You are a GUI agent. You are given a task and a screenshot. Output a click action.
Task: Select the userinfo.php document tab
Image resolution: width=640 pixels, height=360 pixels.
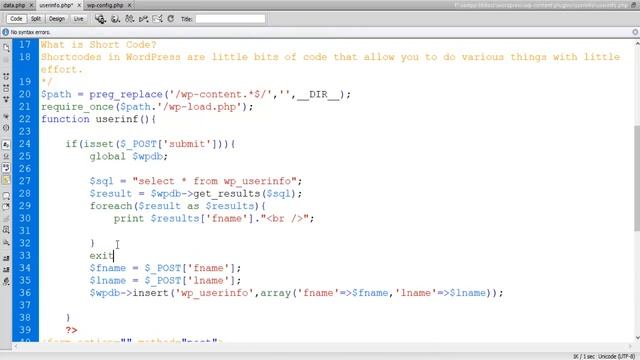56,5
